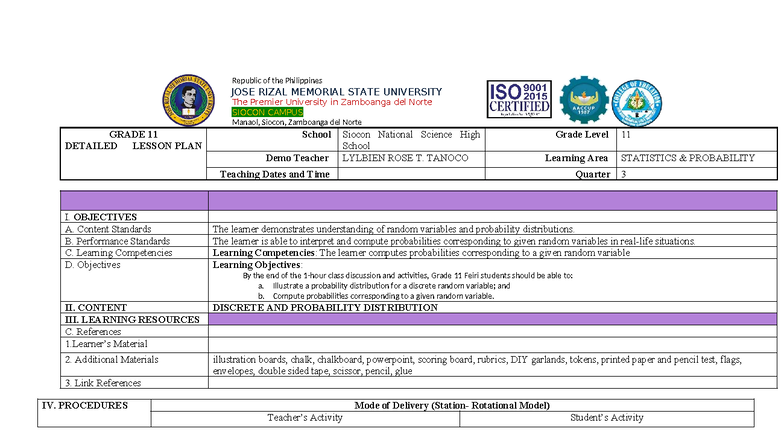Click the AACCUP gear-shaped logo

point(584,100)
